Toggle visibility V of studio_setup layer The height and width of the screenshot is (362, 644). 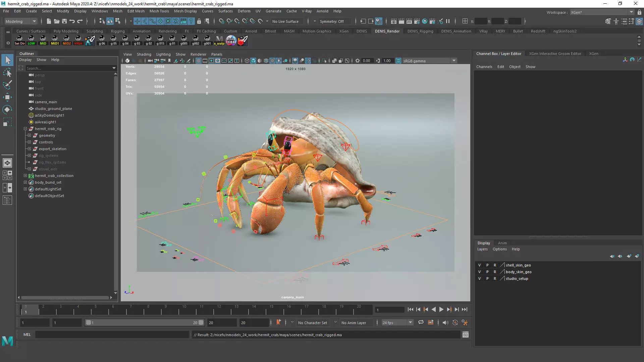479,279
